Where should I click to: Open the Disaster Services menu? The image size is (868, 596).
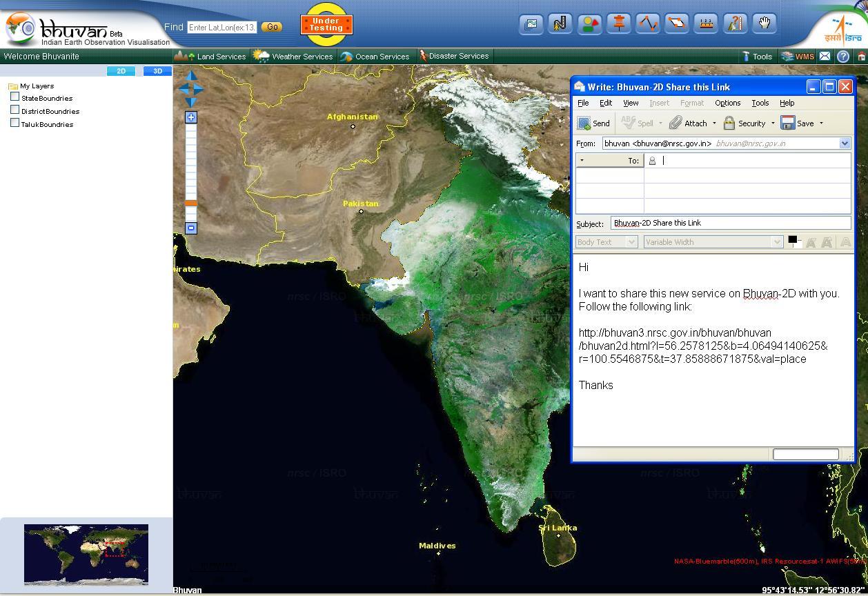[454, 57]
